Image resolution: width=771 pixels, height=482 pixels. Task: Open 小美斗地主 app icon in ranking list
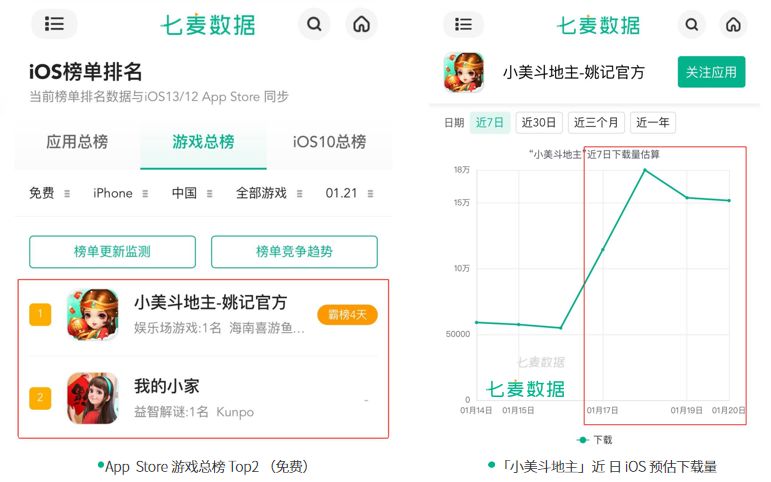coord(93,314)
